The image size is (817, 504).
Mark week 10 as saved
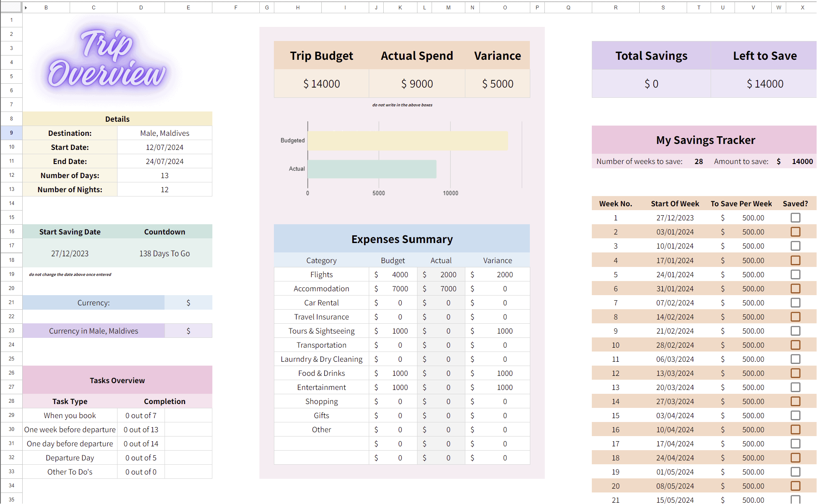click(795, 345)
